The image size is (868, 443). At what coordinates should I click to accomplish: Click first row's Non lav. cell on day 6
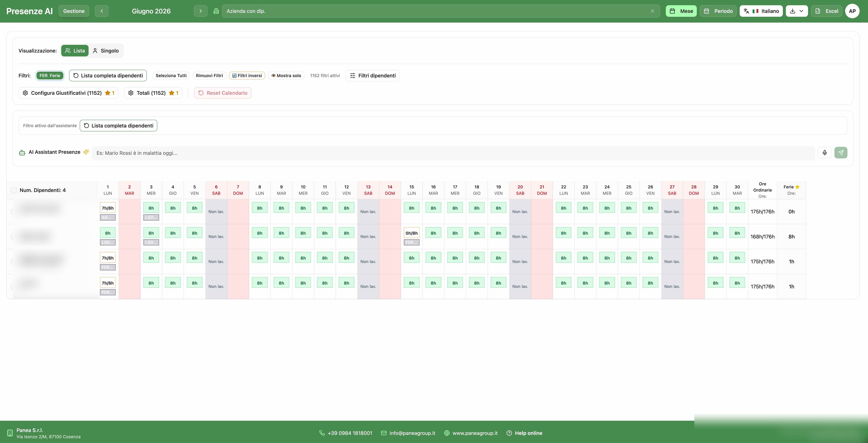click(216, 212)
